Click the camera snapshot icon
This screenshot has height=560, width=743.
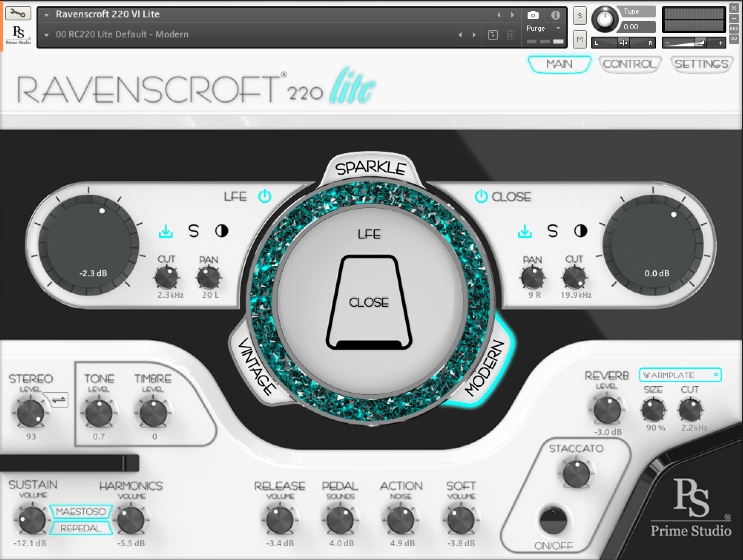tap(533, 15)
